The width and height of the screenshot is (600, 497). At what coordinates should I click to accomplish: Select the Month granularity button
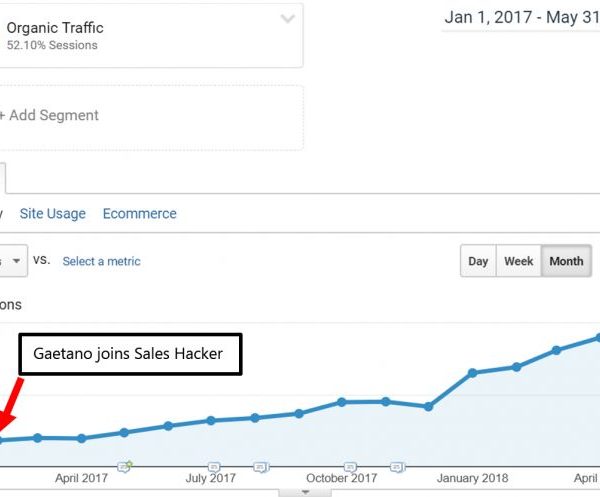tap(566, 261)
